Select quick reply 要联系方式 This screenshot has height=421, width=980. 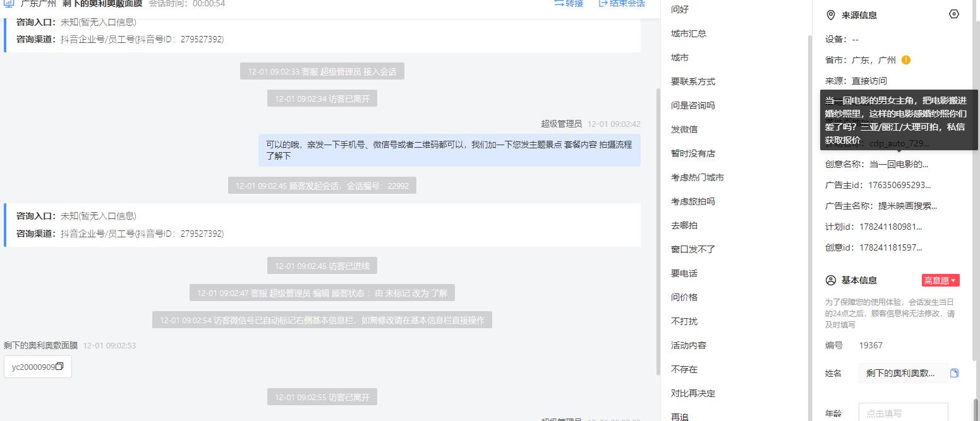pyautogui.click(x=693, y=81)
